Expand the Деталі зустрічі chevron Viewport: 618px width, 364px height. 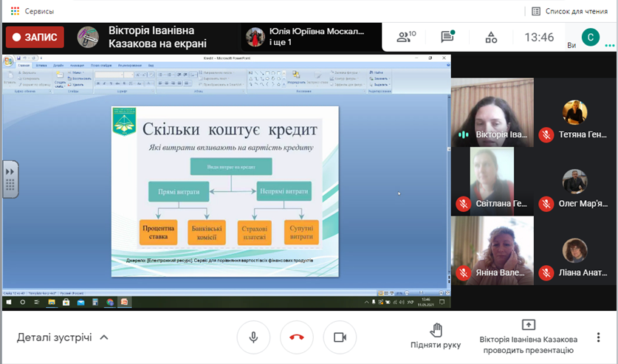(x=104, y=337)
